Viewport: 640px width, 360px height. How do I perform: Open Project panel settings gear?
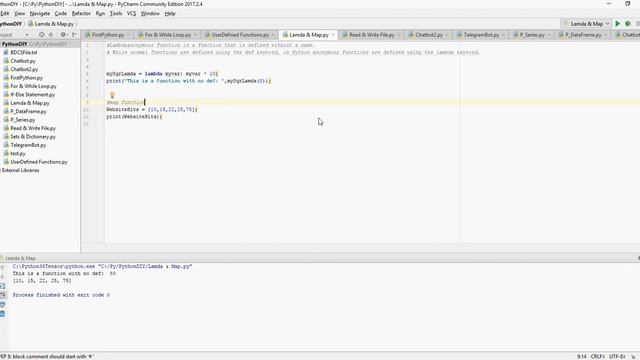[x=63, y=35]
